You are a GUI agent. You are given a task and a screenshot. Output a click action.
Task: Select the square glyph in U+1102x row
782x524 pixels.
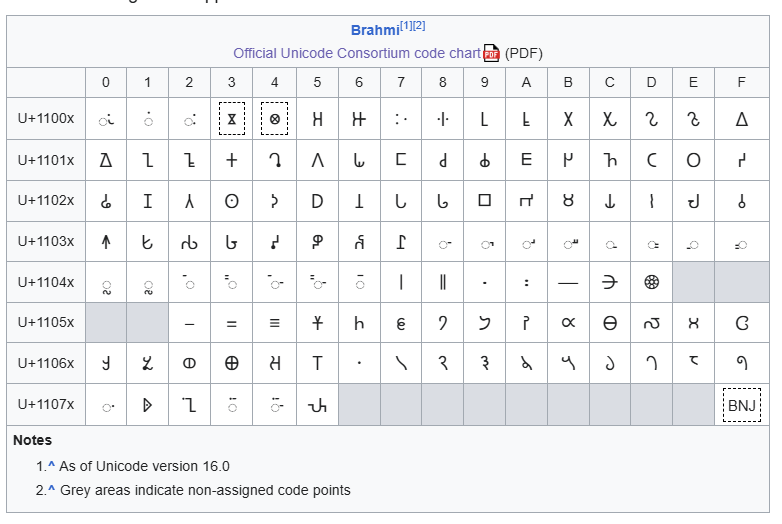pos(484,201)
